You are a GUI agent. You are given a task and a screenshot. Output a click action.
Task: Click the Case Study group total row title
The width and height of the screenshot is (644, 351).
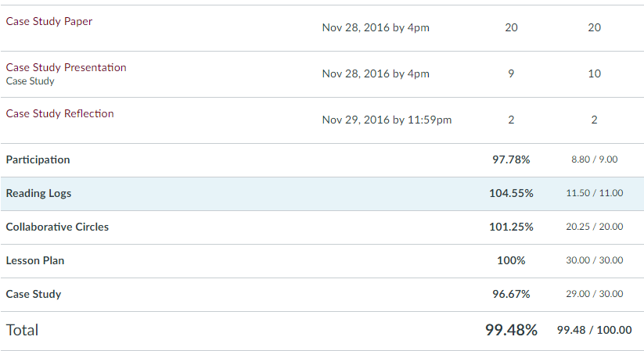pos(34,295)
